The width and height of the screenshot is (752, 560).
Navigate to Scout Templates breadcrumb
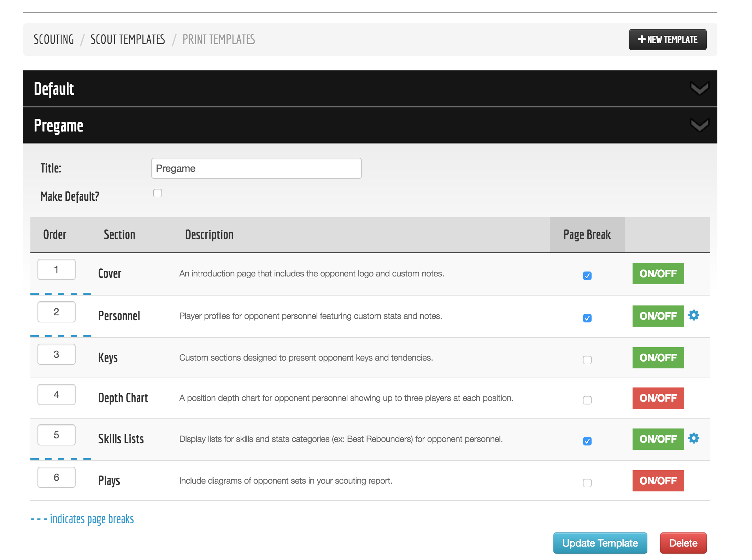coord(128,40)
